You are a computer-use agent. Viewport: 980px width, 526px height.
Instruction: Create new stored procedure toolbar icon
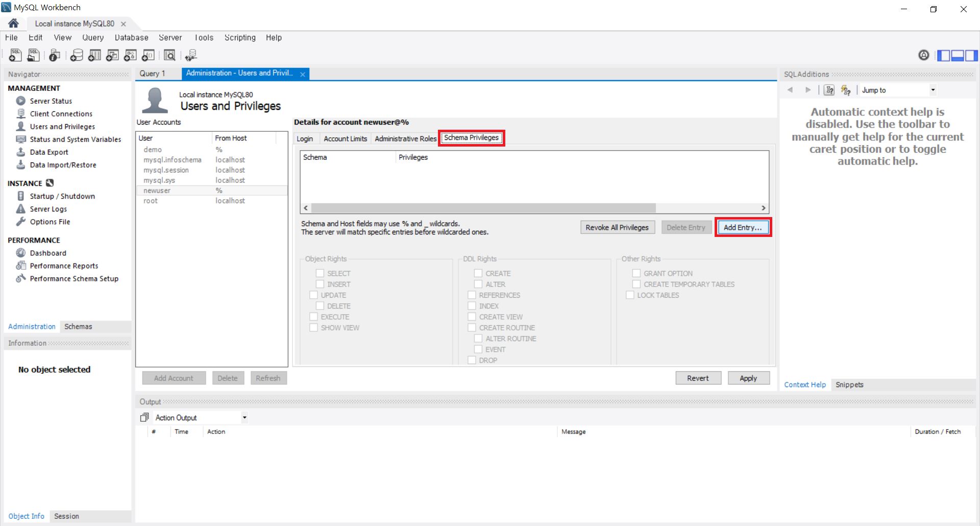pyautogui.click(x=130, y=55)
